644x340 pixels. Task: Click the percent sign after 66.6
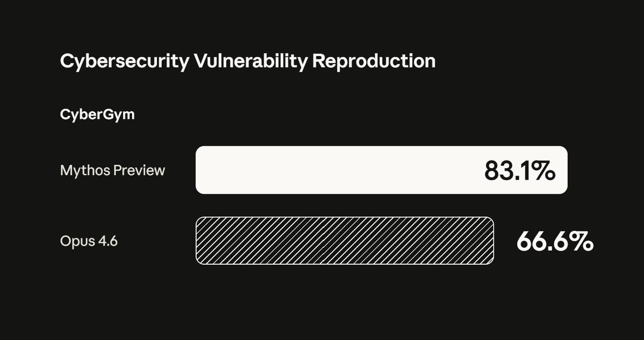582,242
